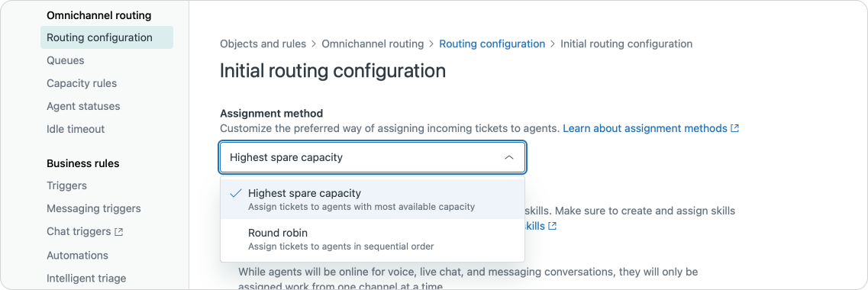
Task: Open Messaging triggers page
Action: point(94,208)
